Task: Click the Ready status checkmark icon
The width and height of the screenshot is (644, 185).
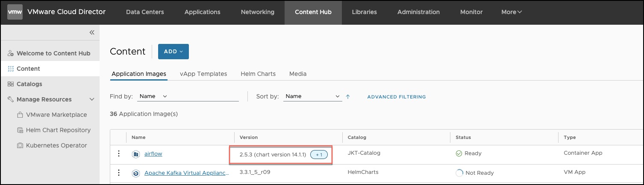Action: [459, 153]
